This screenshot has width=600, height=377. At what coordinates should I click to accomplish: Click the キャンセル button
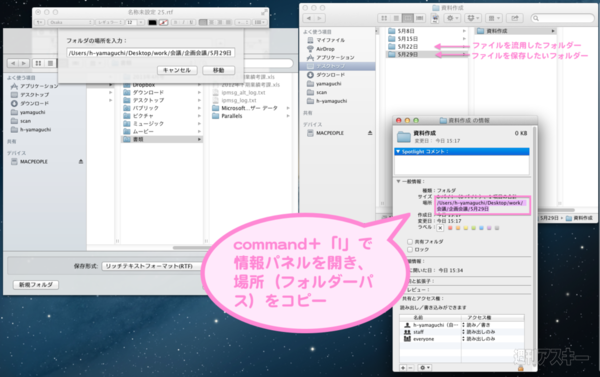[177, 70]
